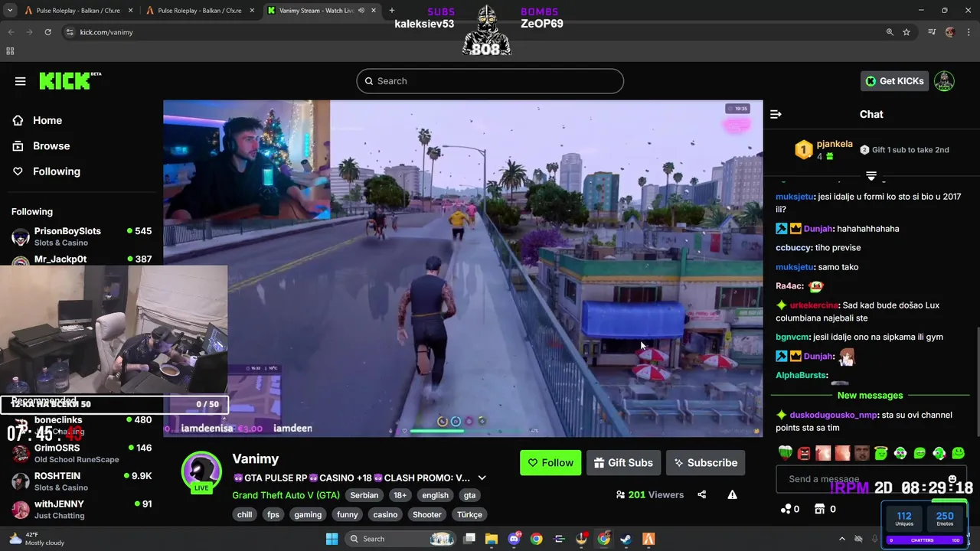Open Discord from the taskbar
This screenshot has width=980, height=551.
[x=514, y=539]
